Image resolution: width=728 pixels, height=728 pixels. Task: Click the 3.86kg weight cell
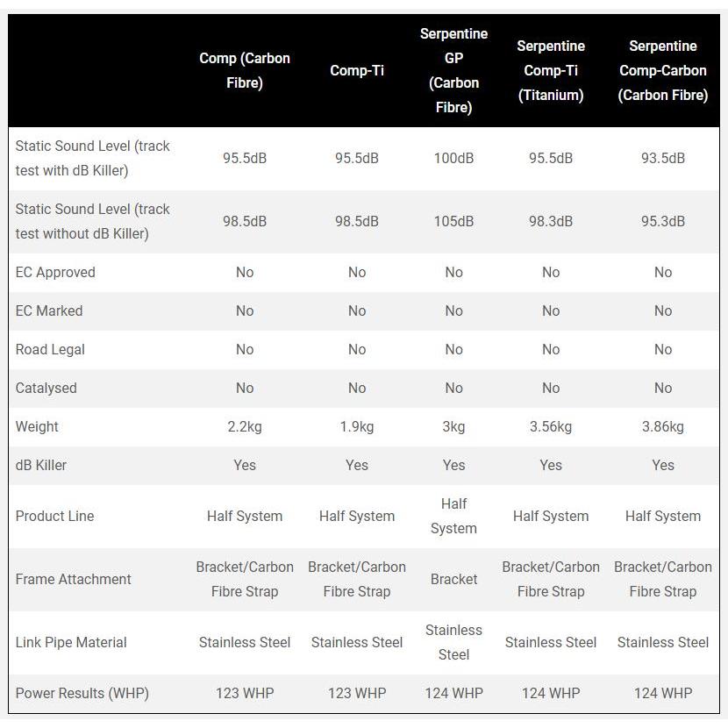point(662,426)
